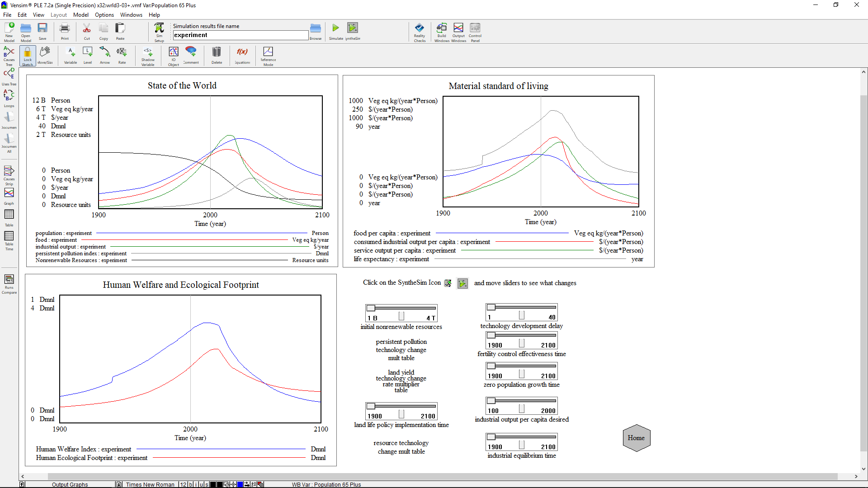868x488 pixels.
Task: Toggle bold 'b' in the status bar
Action: [x=190, y=484]
